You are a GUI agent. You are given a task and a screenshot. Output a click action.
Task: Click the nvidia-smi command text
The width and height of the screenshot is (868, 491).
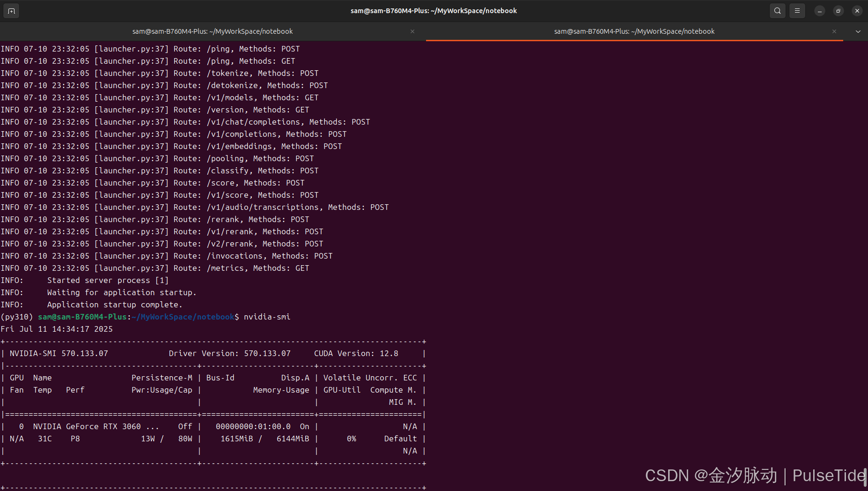tap(267, 317)
